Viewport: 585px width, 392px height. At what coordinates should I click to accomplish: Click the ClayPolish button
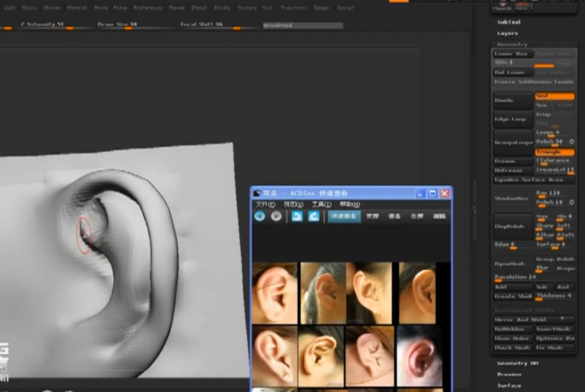tap(513, 227)
